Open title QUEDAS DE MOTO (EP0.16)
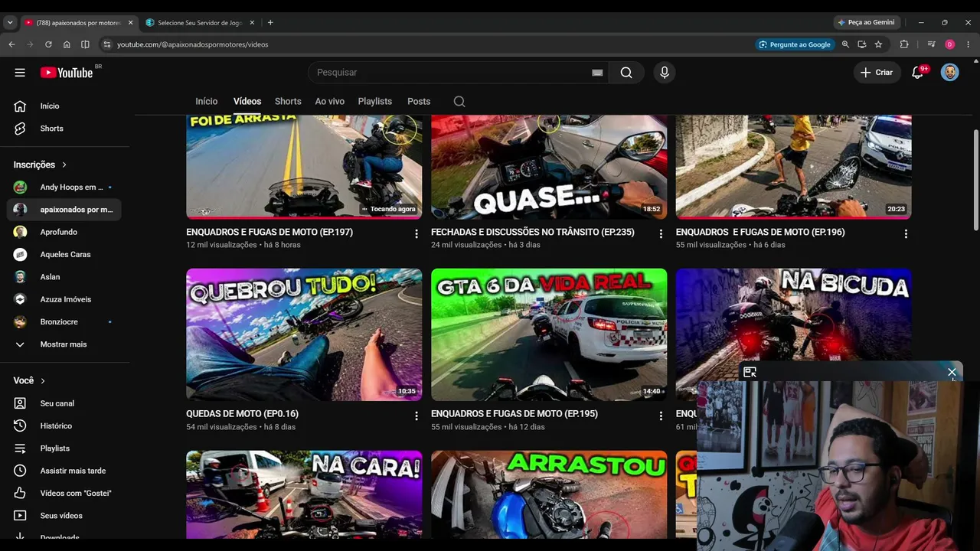Viewport: 980px width, 551px height. (243, 414)
